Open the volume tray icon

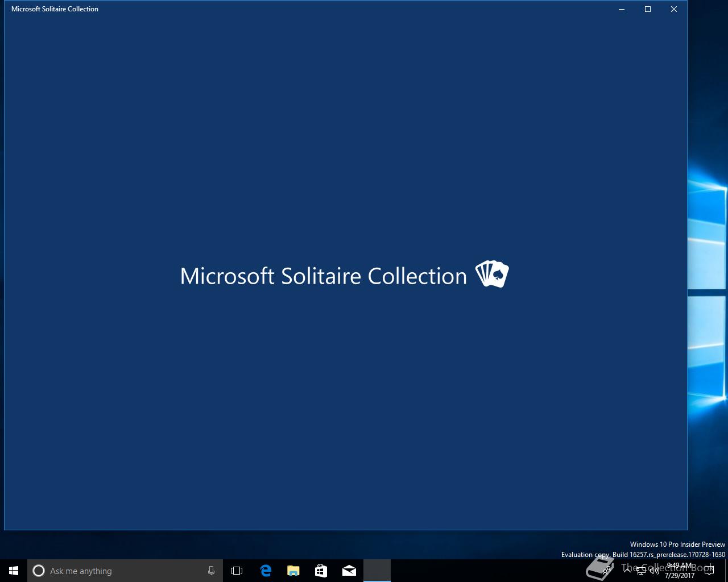click(655, 571)
